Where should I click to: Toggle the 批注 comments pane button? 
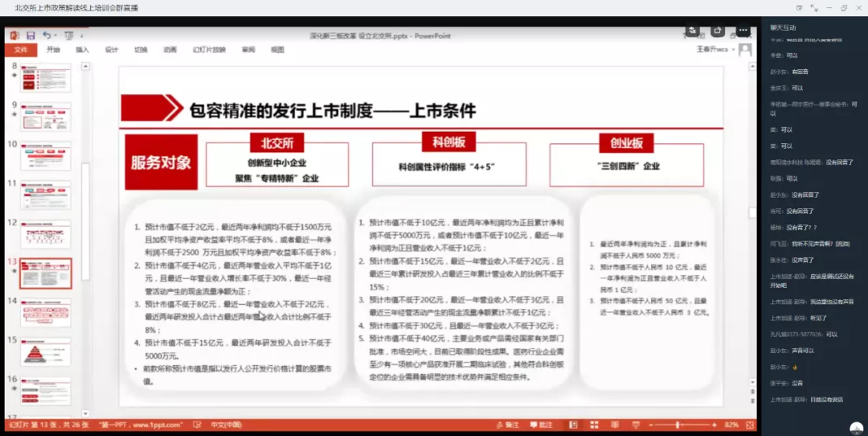[x=542, y=425]
